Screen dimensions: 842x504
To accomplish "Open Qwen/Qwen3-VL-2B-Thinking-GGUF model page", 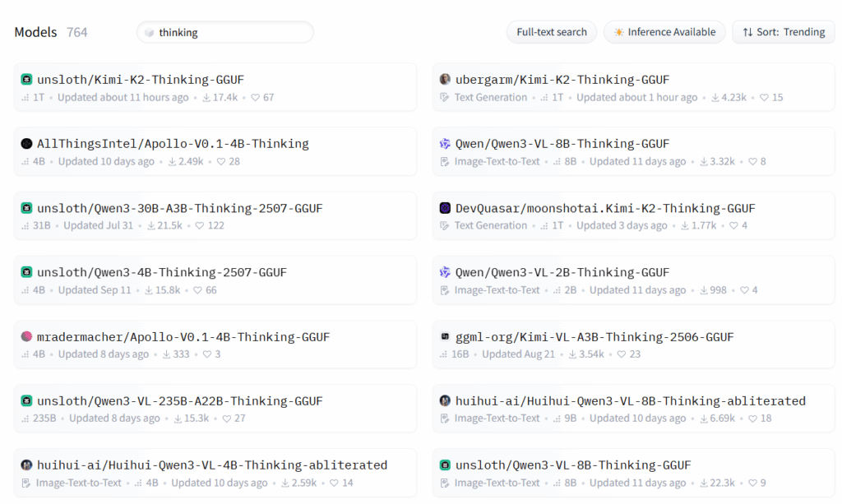I will (562, 272).
